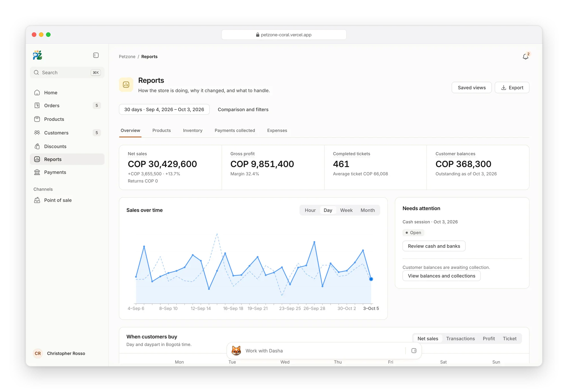Click View balances and collections
568x392 pixels.
tap(441, 276)
